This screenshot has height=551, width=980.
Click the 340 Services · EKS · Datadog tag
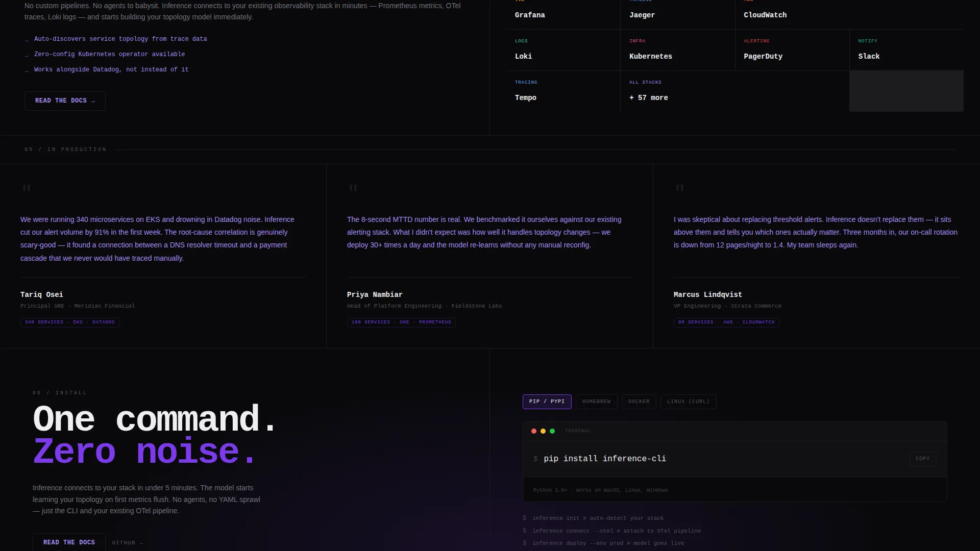(x=70, y=322)
